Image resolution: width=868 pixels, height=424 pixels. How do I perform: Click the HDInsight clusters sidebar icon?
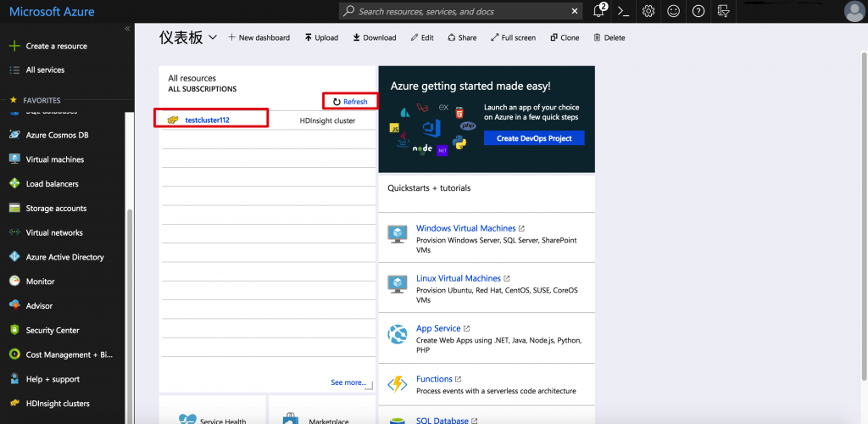[x=15, y=404]
